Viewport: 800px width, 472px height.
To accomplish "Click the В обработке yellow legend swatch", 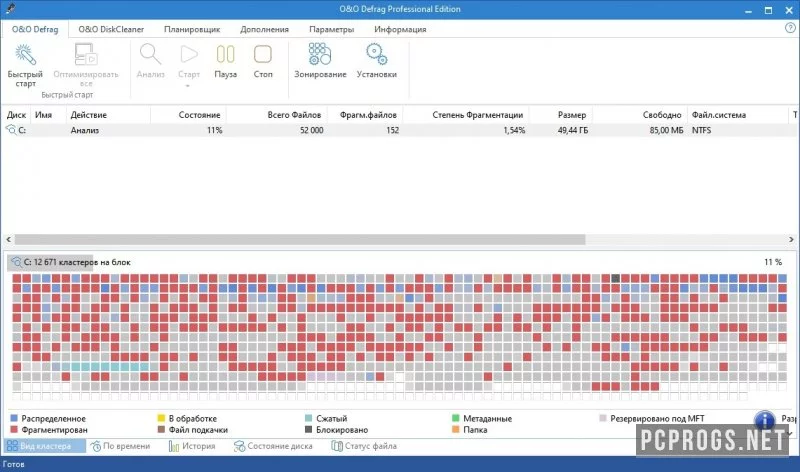I will (161, 418).
